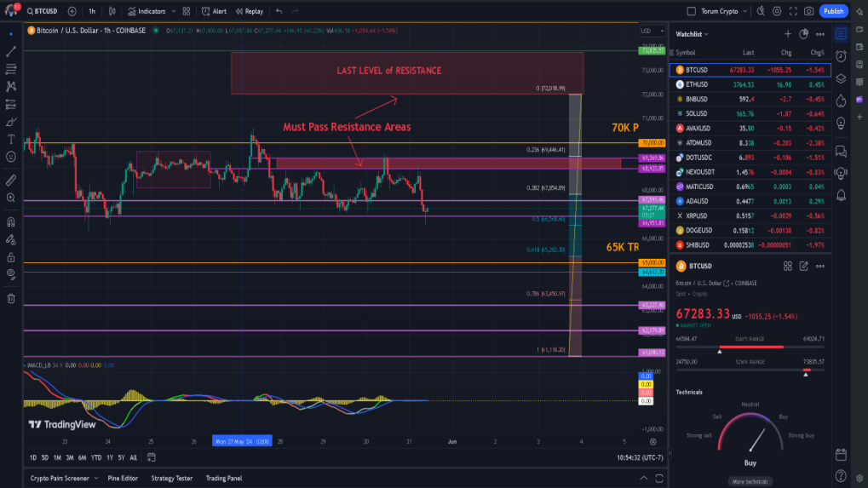Viewport: 868px width, 488px height.
Task: Open the watchlist advanced view pie icon
Action: point(804,34)
